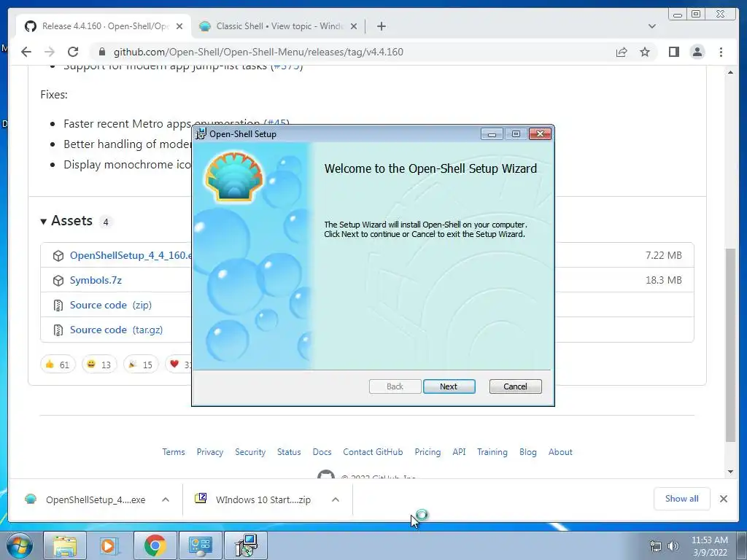Minimize the Open-Shell Setup window
This screenshot has width=747, height=560.
(x=492, y=134)
